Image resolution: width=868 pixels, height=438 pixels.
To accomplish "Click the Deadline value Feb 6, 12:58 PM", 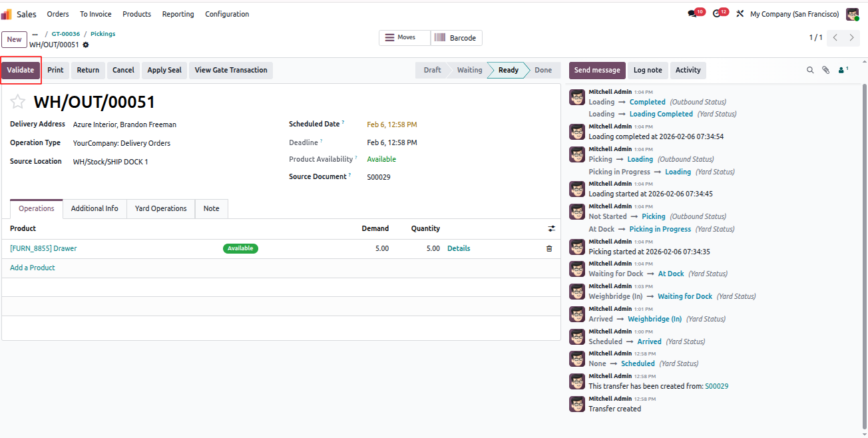I will click(x=392, y=142).
